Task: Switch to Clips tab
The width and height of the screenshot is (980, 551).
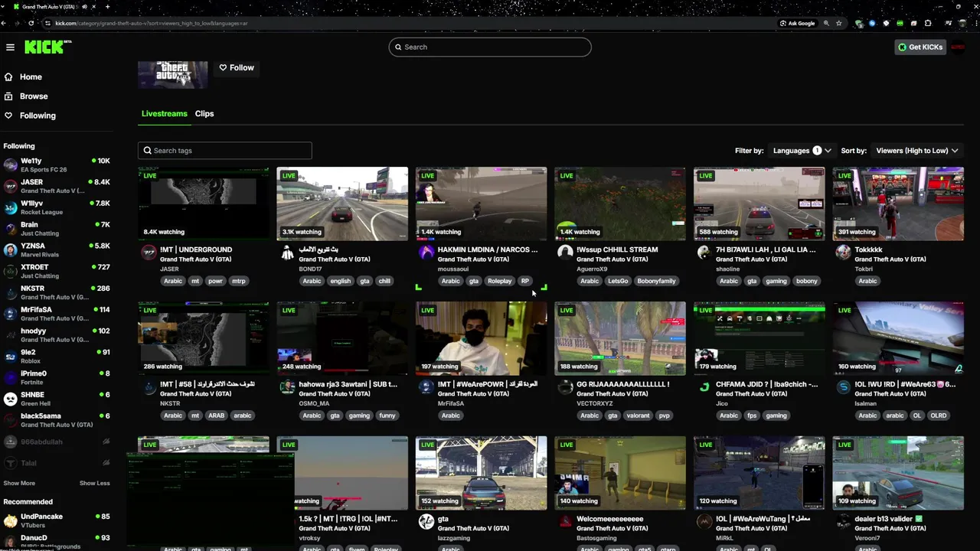Action: tap(204, 114)
